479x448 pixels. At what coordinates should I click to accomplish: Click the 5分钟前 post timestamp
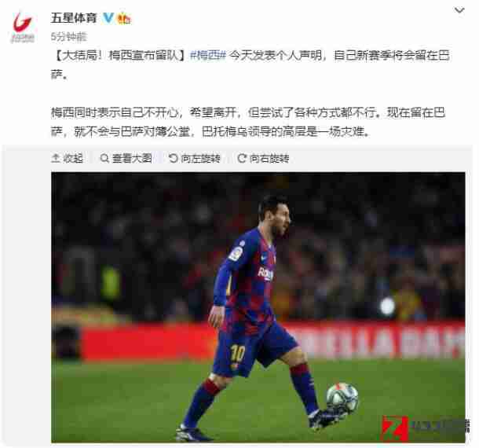pyautogui.click(x=69, y=37)
